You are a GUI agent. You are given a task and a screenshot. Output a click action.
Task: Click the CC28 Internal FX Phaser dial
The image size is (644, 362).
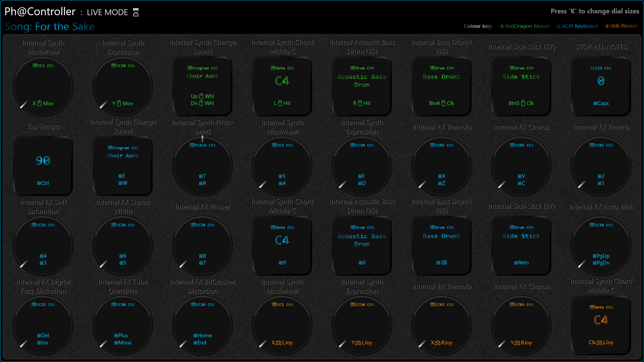click(202, 246)
